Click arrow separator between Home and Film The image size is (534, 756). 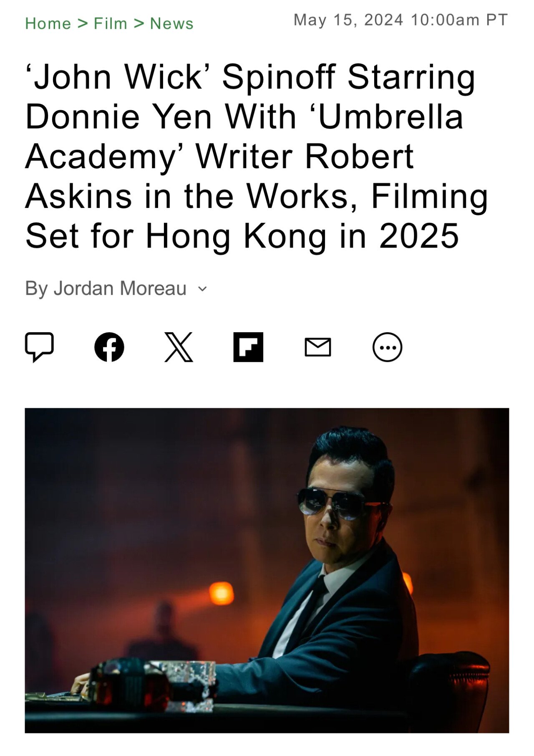pos(83,23)
